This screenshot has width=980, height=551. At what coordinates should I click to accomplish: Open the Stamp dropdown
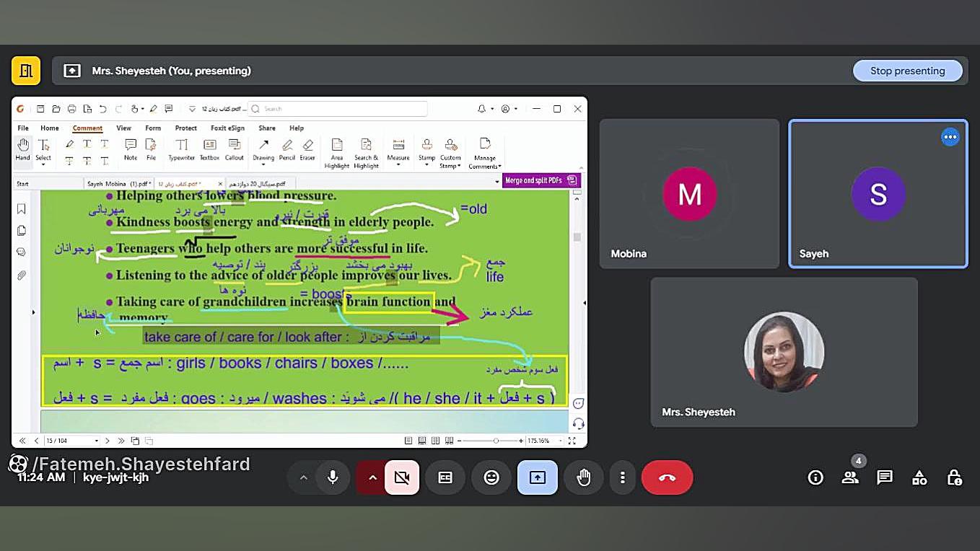[427, 165]
